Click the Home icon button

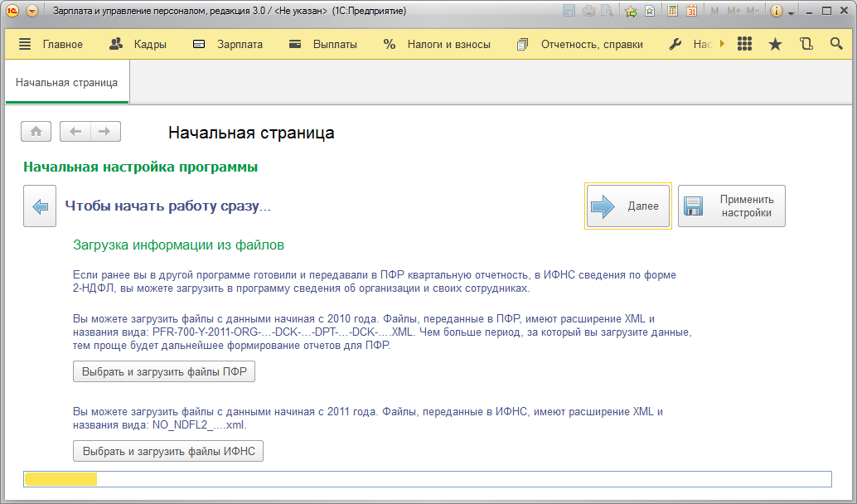tap(36, 132)
